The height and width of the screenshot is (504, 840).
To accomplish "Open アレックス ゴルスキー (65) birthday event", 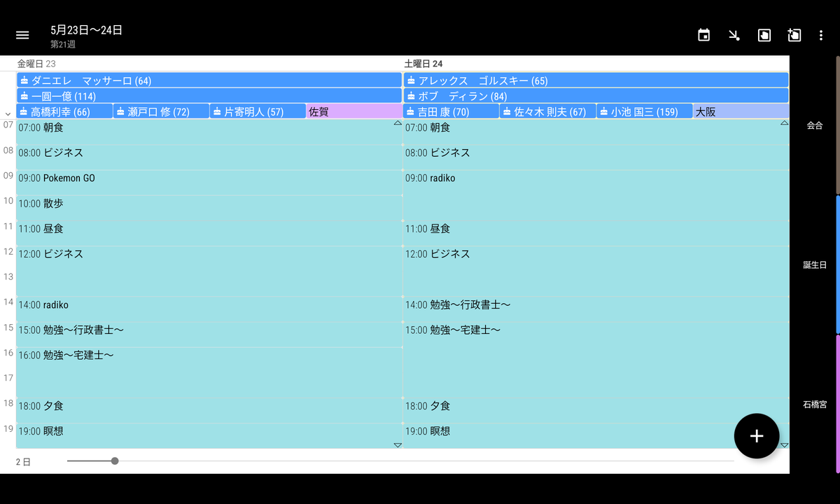I will coord(596,80).
